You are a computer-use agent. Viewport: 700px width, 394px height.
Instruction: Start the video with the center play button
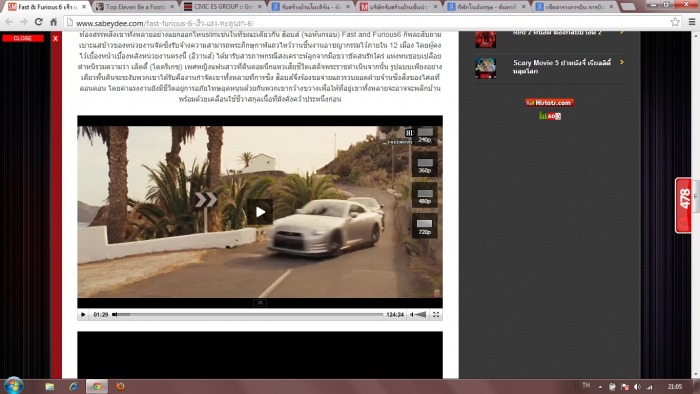(260, 212)
